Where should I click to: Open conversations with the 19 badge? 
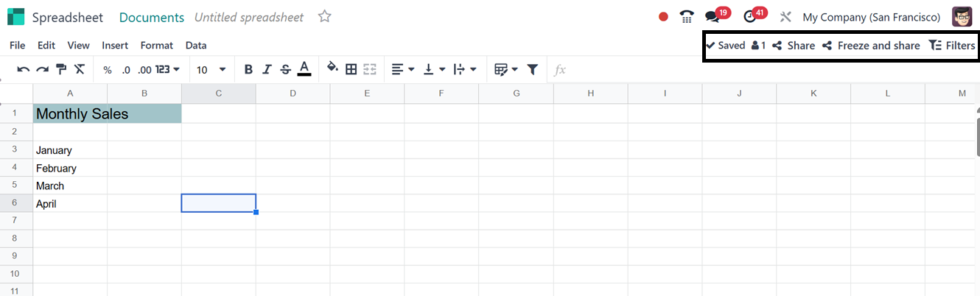[x=713, y=17]
